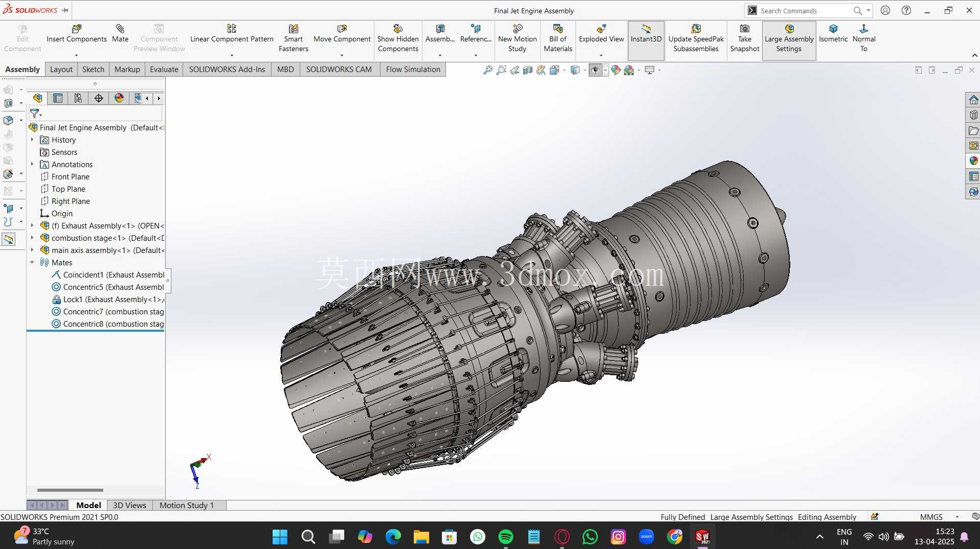Open the Flow Simulation tab
The image size is (980, 549).
tap(413, 70)
